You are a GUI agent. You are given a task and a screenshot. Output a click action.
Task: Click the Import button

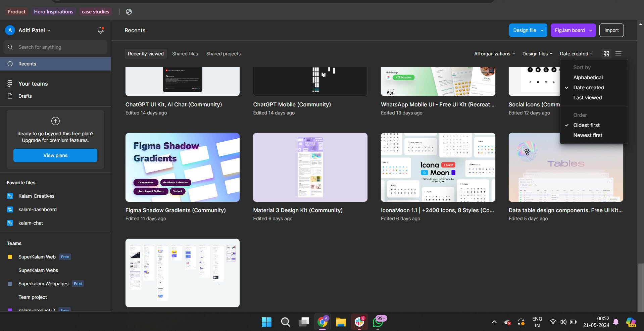(x=611, y=30)
